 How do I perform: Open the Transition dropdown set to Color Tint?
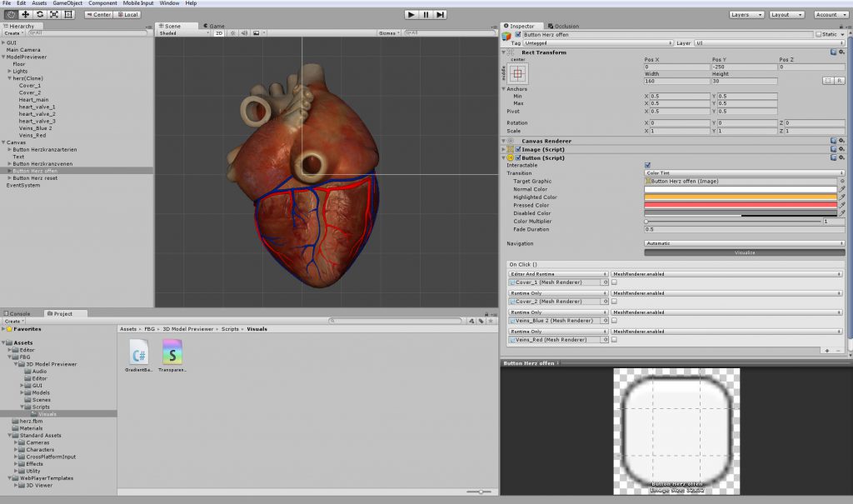tap(741, 173)
